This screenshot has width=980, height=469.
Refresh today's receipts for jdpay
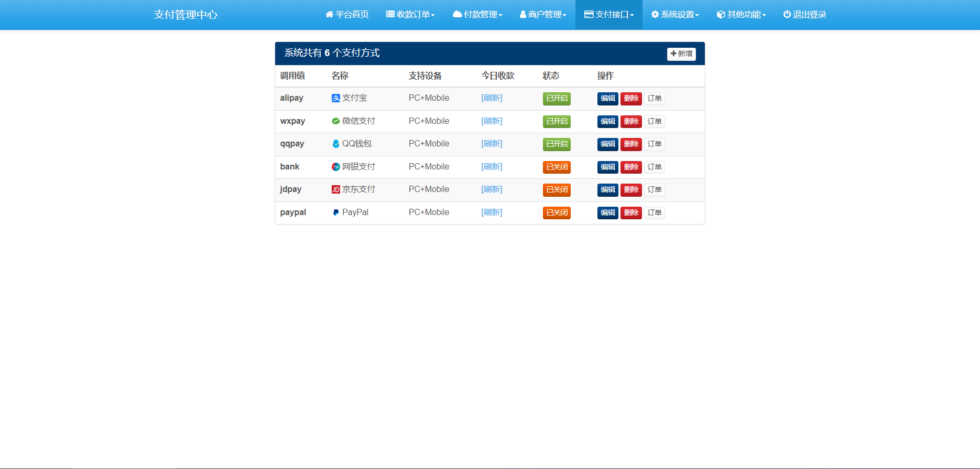(492, 189)
